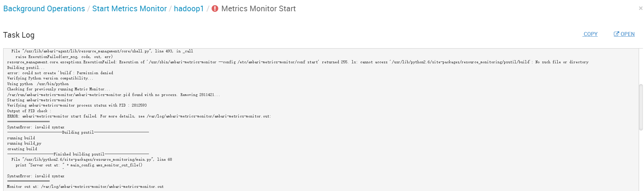Close the task log dialog
The width and height of the screenshot is (644, 191).
click(x=640, y=8)
